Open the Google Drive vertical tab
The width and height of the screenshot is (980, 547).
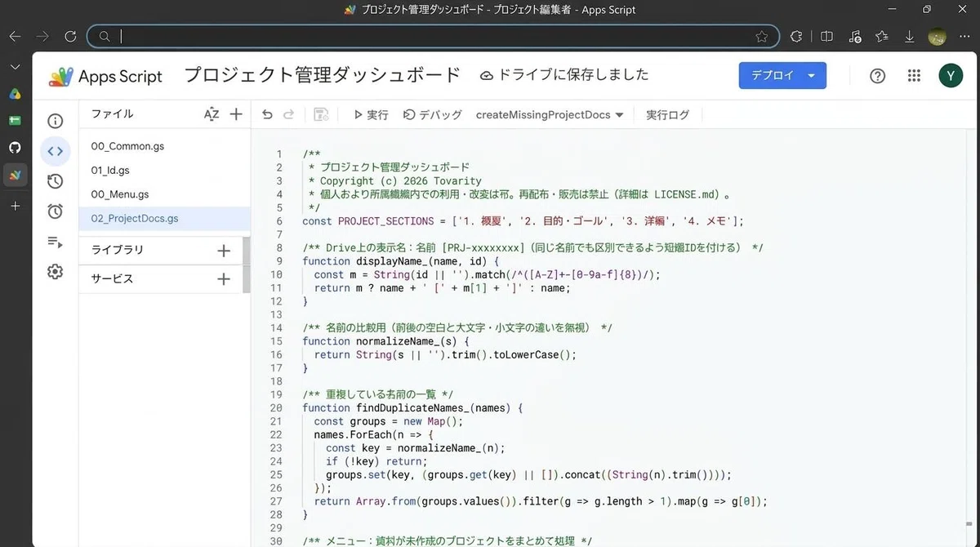click(x=15, y=93)
